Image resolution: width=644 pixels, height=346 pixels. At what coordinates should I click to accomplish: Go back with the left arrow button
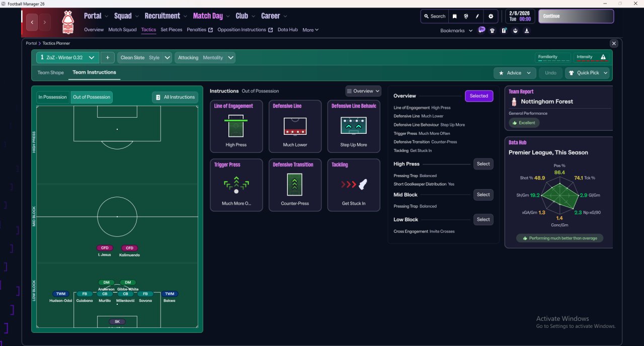(x=33, y=22)
